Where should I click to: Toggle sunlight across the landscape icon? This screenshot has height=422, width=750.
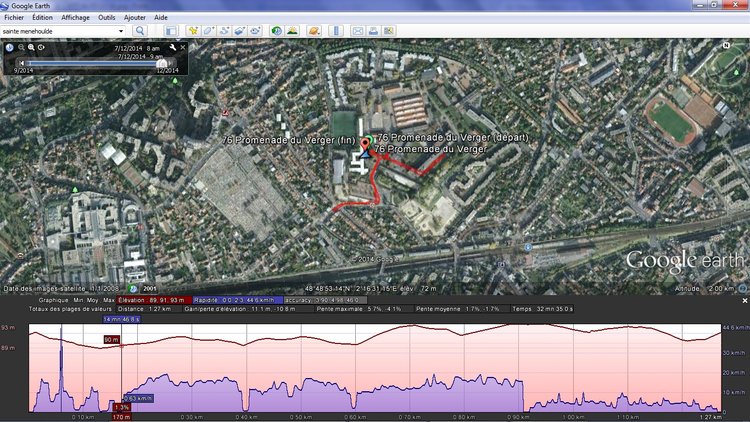click(x=292, y=31)
